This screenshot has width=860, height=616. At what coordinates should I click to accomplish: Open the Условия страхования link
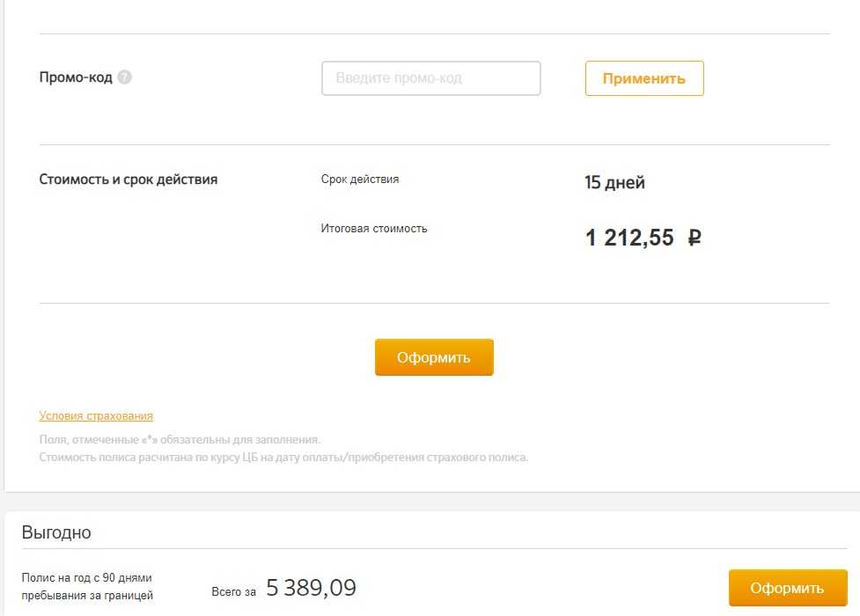coord(96,416)
